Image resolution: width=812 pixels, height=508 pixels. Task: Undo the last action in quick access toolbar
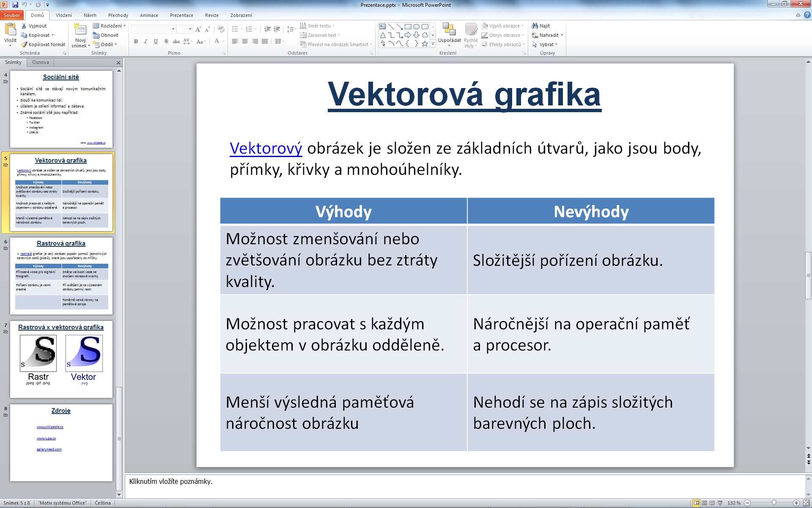click(25, 5)
